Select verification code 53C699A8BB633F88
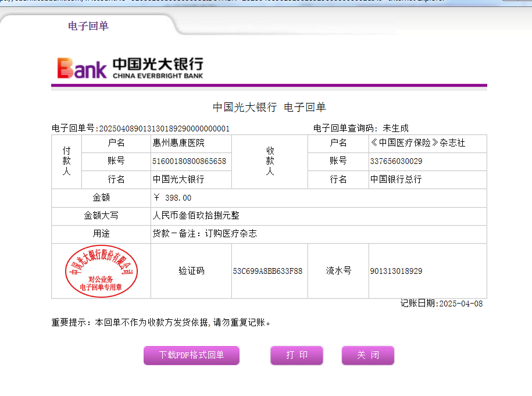The width and height of the screenshot is (532, 396). coord(267,271)
